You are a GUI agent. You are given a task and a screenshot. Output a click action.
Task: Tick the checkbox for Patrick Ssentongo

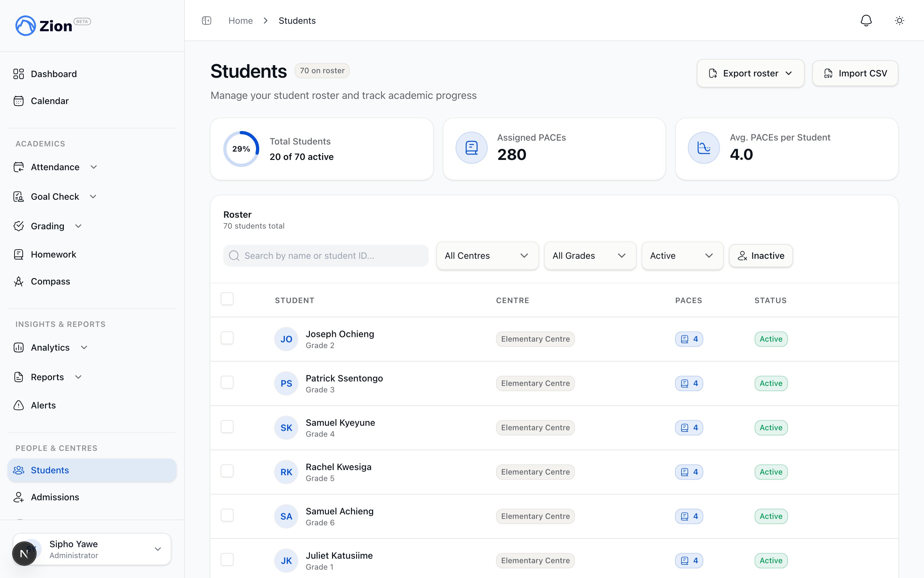[x=227, y=382]
